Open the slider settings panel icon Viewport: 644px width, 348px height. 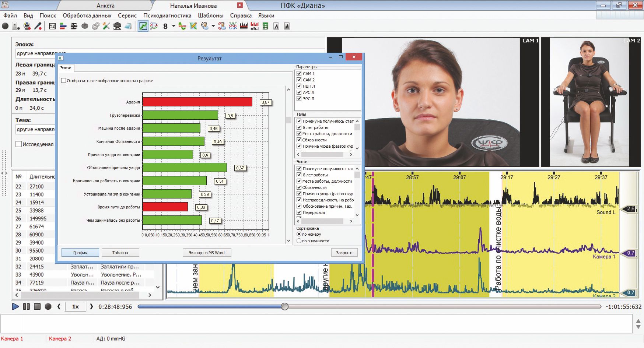52,26
